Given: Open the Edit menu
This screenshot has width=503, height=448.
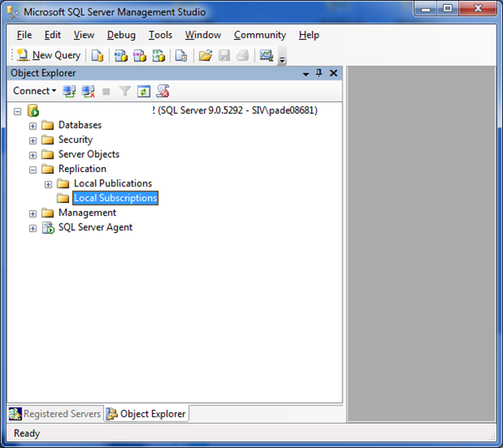Looking at the screenshot, I should 52,35.
